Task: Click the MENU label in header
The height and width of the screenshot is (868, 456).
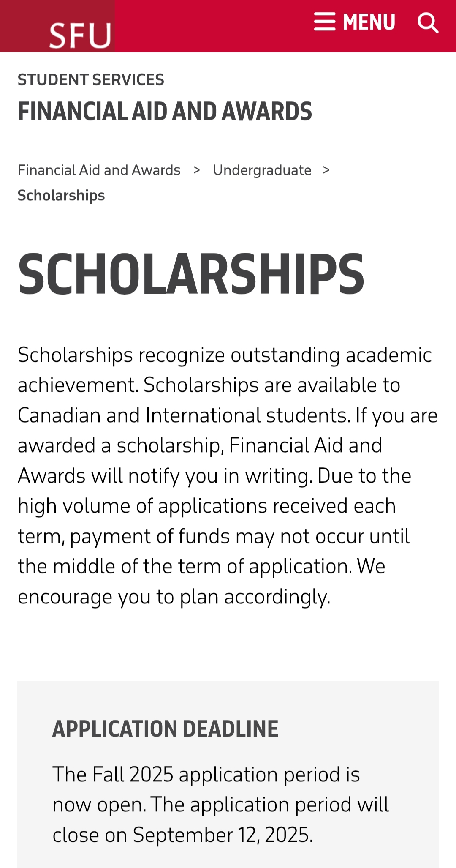Action: [369, 22]
